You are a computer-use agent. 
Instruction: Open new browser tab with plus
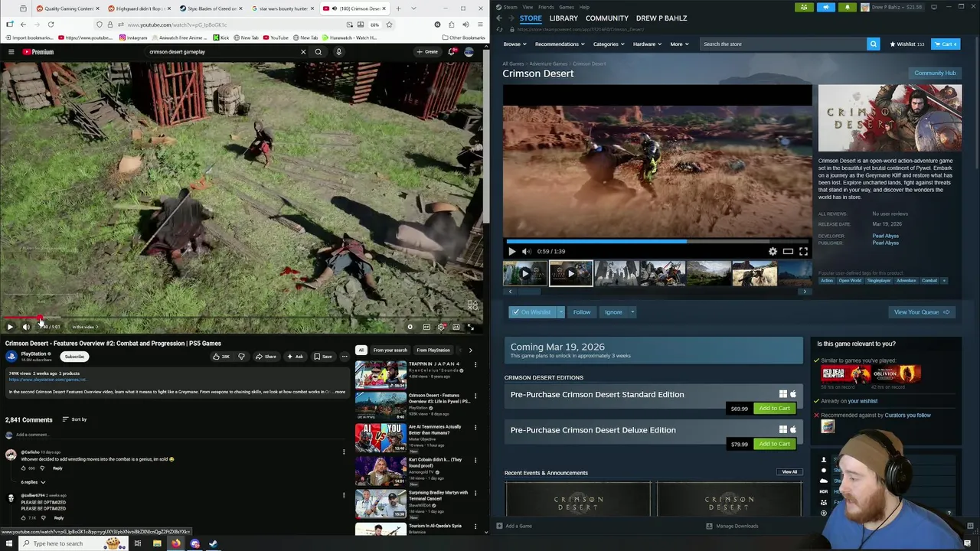(x=398, y=8)
